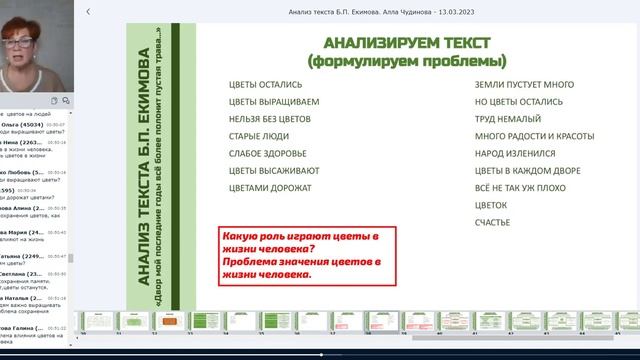Select chat message from Наталья
The width and height of the screenshot is (640, 360).
click(x=33, y=304)
